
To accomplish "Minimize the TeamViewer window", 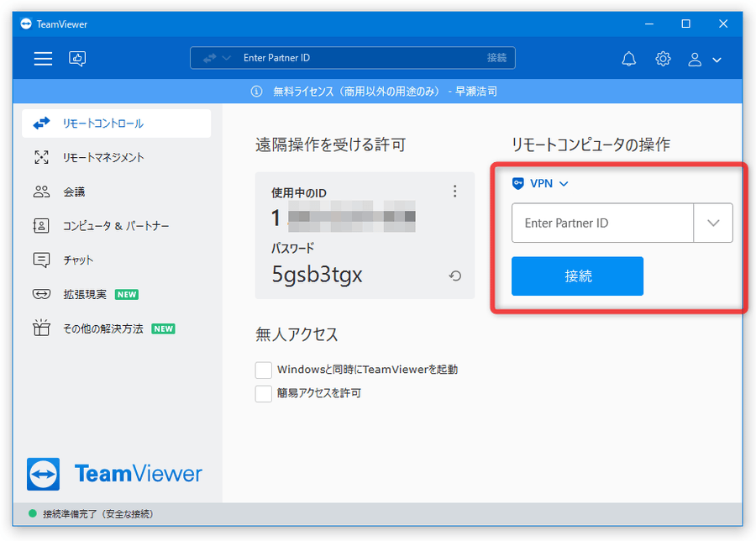I will (x=649, y=24).
